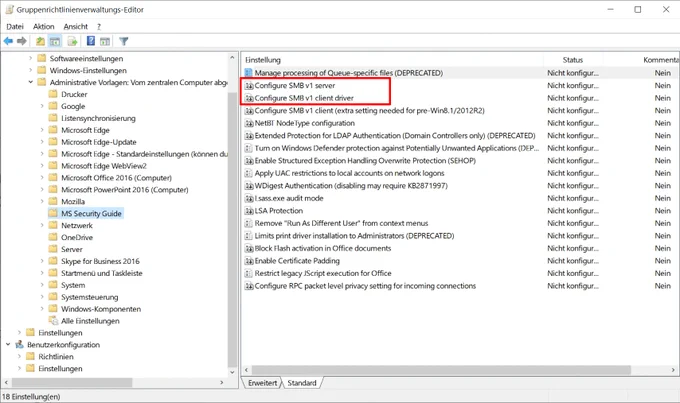Click the Forward arrow toolbar icon
The image size is (680, 403).
point(22,41)
